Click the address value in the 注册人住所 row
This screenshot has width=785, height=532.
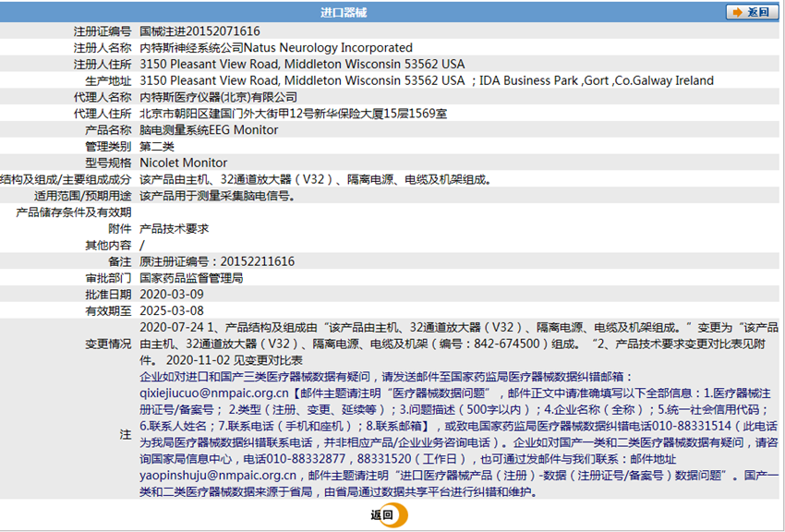302,64
